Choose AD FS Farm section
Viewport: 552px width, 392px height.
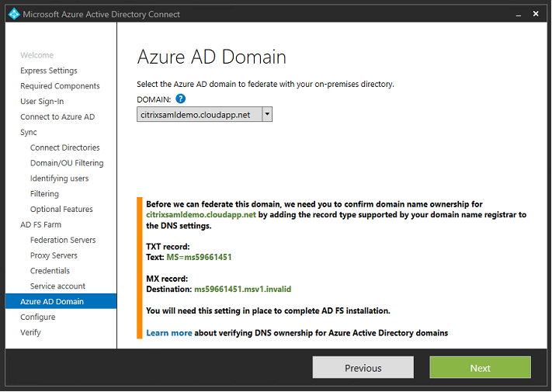coord(42,225)
